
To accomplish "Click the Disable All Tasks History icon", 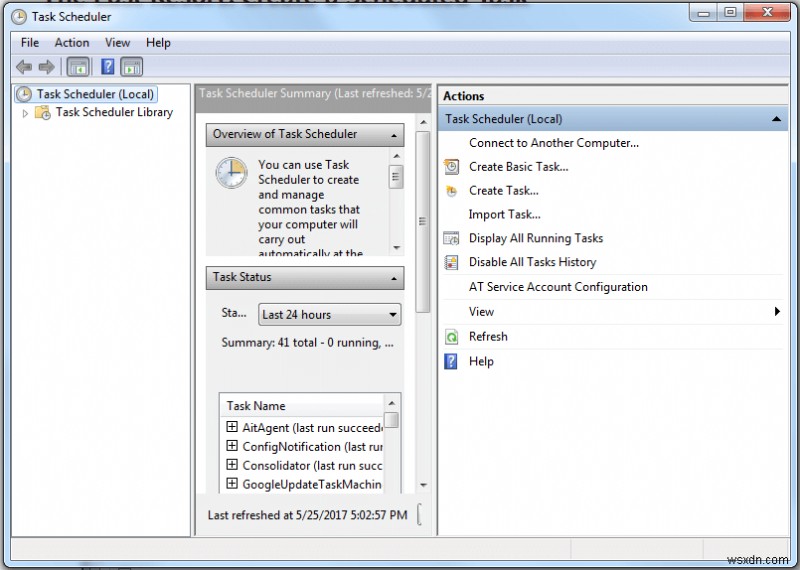I will pos(452,262).
